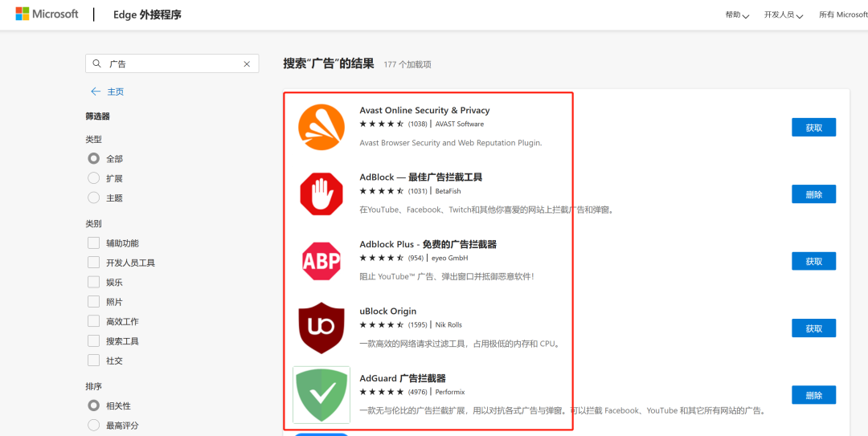Image resolution: width=868 pixels, height=436 pixels.
Task: Click the BetaFish publisher name
Action: pos(448,191)
